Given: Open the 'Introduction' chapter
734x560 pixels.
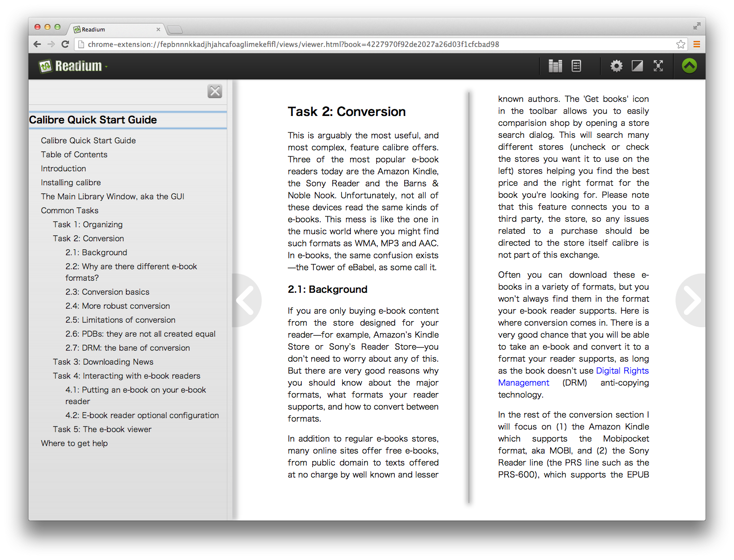Looking at the screenshot, I should click(x=63, y=168).
